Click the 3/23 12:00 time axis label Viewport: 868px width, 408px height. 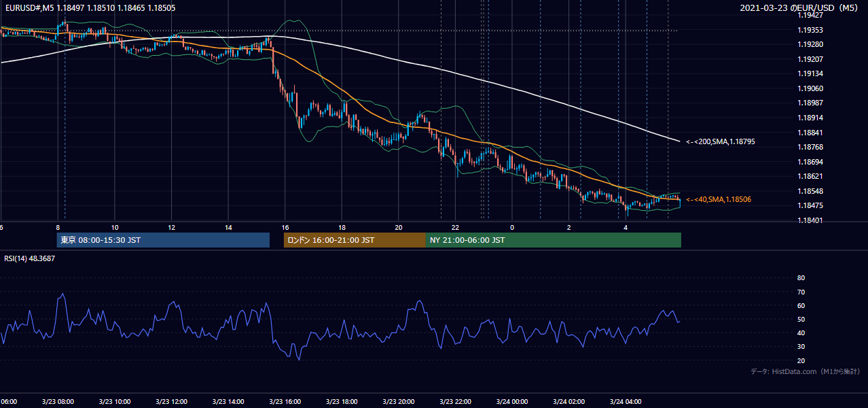coord(171,401)
